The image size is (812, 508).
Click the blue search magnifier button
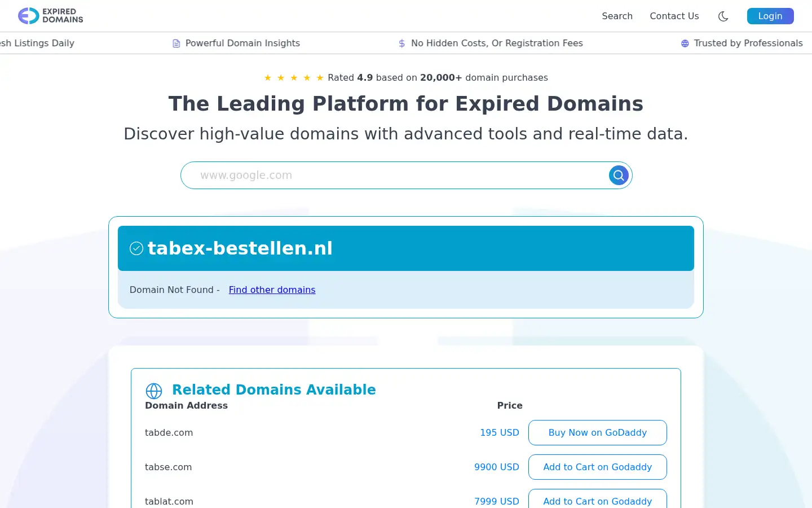point(619,176)
